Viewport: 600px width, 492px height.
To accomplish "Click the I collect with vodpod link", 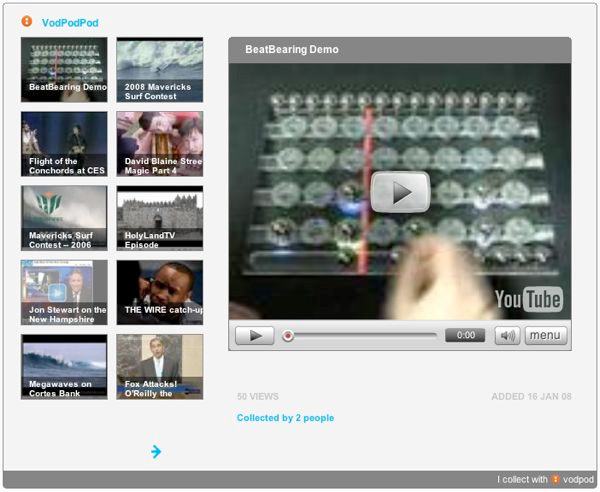I will click(546, 479).
